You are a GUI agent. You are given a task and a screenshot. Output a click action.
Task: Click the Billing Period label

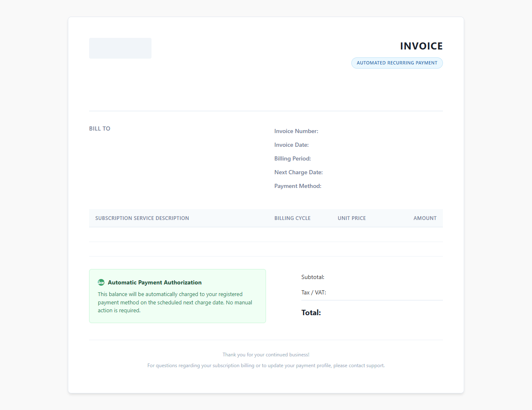[x=293, y=158]
